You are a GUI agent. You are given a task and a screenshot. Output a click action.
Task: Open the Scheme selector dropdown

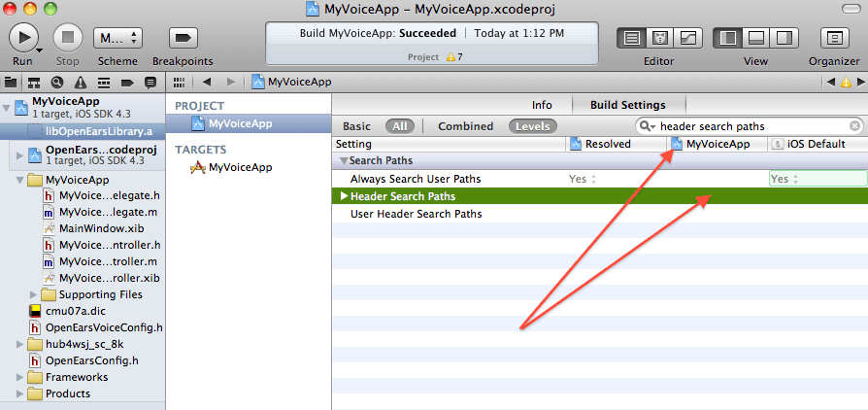[x=117, y=37]
